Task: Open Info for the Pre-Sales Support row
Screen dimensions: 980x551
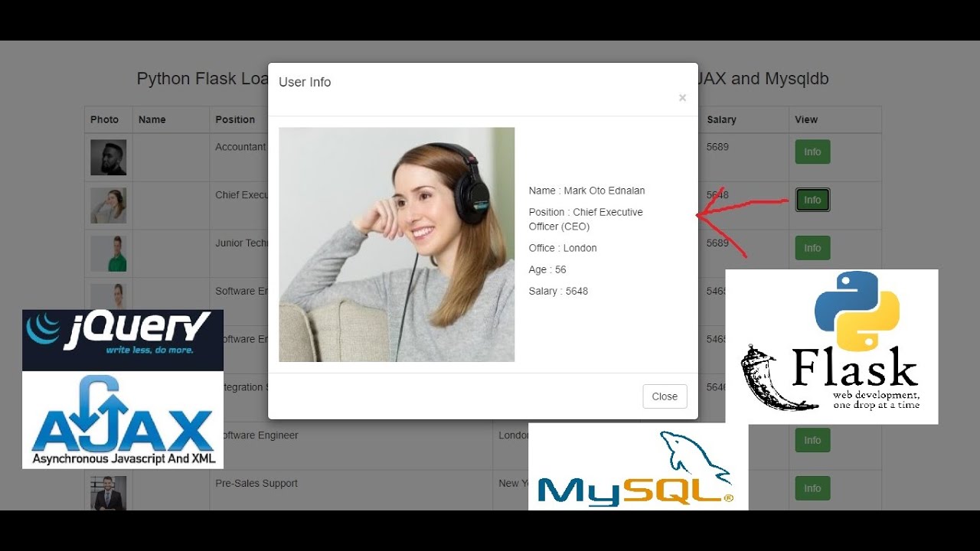Action: (812, 488)
